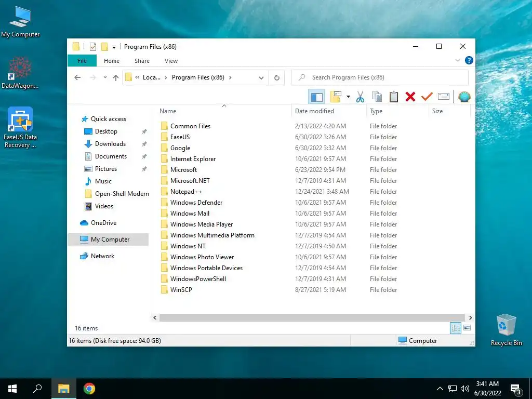
Task: Click the right arrow of horizontal scrollbar
Action: click(470, 317)
